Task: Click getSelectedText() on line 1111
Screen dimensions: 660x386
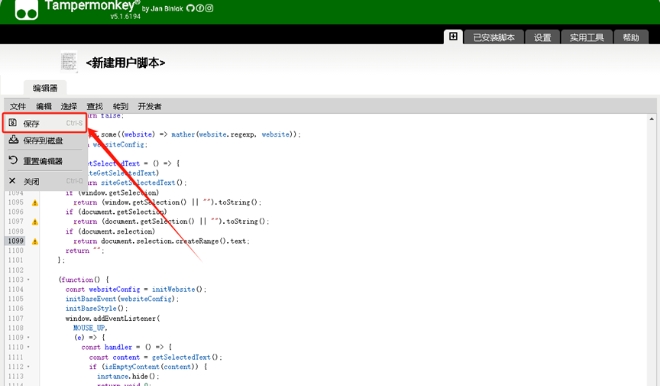Action: point(185,357)
